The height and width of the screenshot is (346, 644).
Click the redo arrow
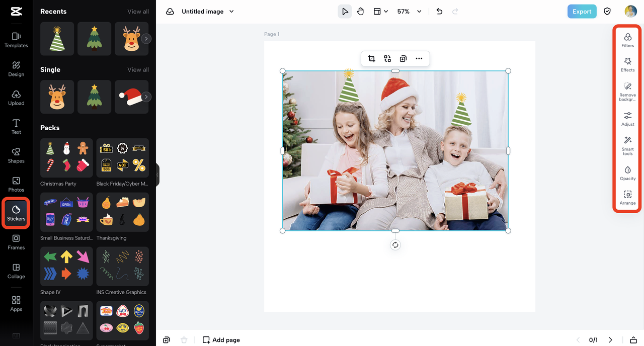[x=455, y=12]
